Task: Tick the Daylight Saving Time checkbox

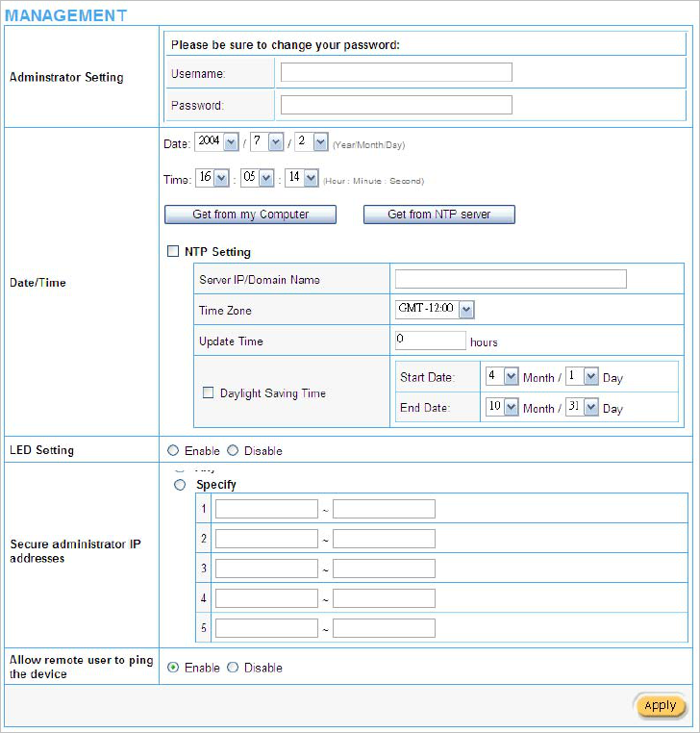Action: click(208, 392)
